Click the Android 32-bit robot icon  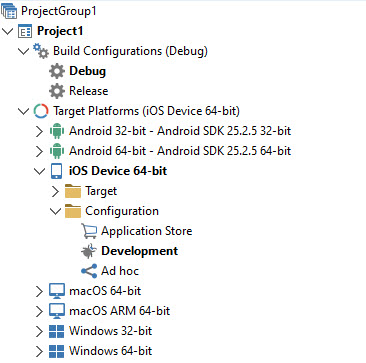[57, 131]
